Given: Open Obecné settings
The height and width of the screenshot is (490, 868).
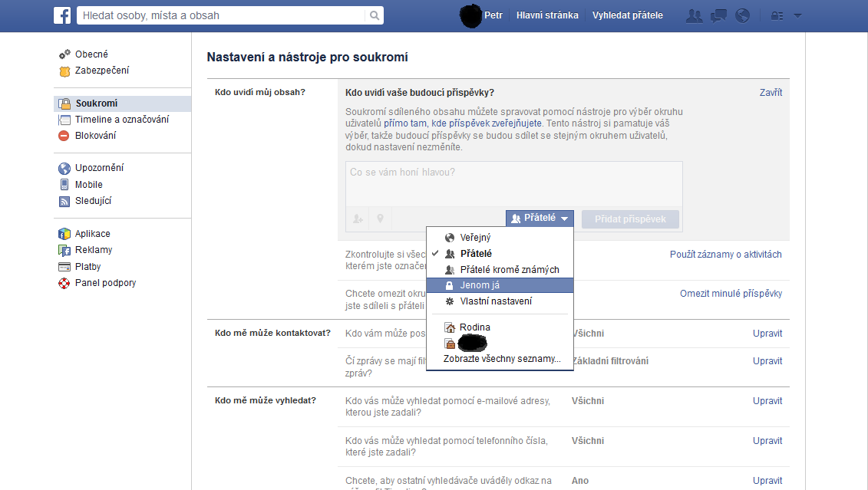Looking at the screenshot, I should pyautogui.click(x=91, y=54).
